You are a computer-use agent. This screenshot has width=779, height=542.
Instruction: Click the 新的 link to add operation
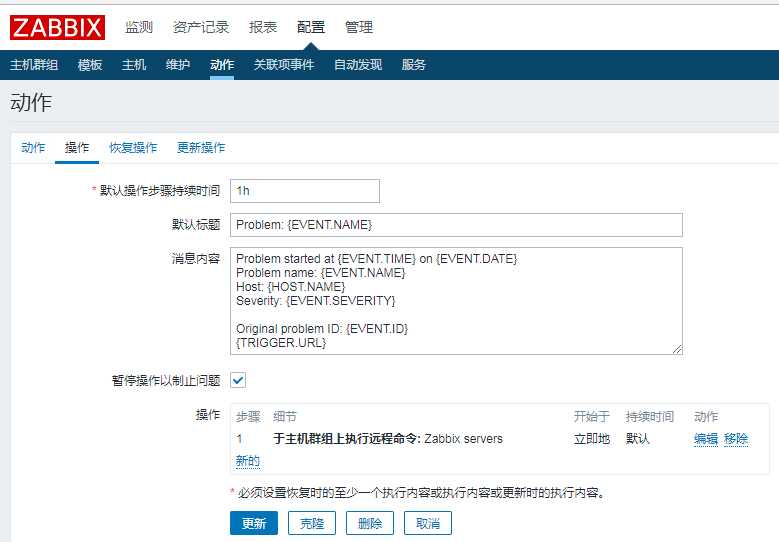tap(247, 461)
